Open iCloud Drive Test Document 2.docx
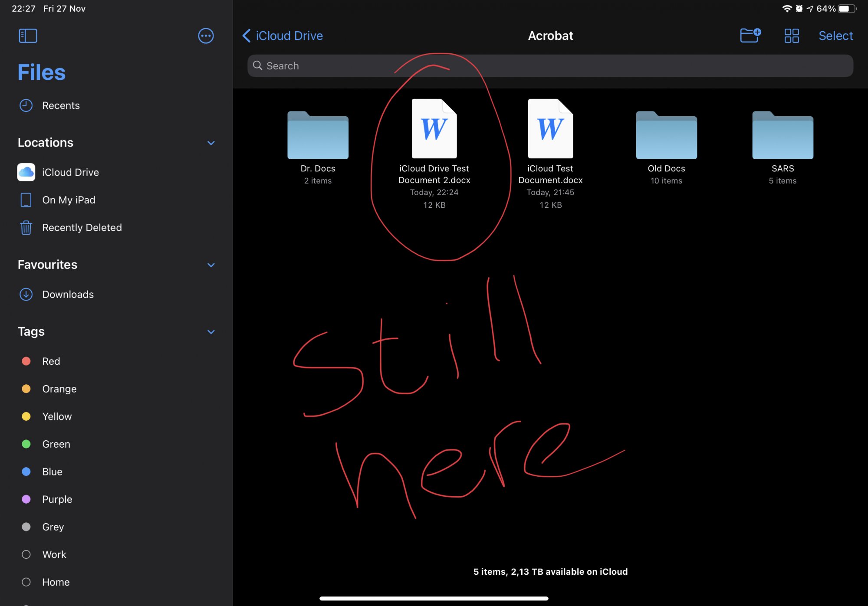The image size is (868, 606). click(x=434, y=129)
